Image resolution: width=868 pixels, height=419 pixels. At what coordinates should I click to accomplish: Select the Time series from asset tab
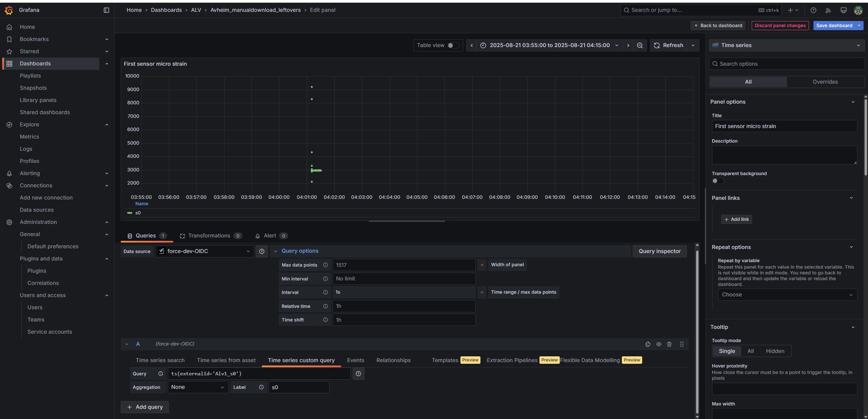pos(226,360)
